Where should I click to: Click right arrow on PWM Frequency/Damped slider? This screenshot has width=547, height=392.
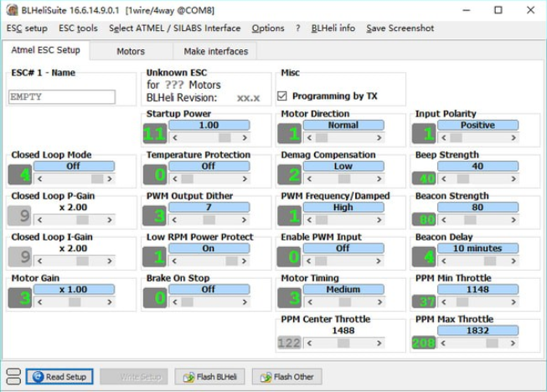[x=379, y=220]
